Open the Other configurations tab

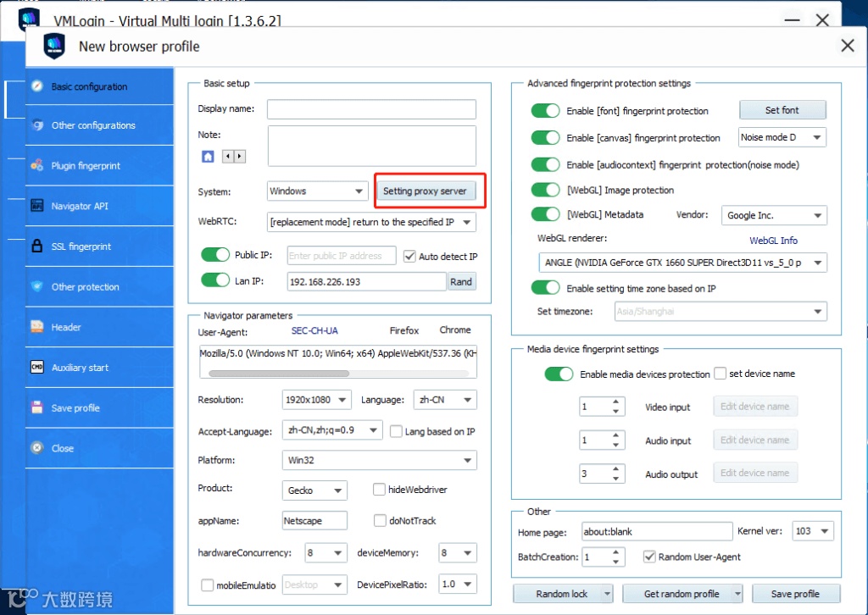100,125
